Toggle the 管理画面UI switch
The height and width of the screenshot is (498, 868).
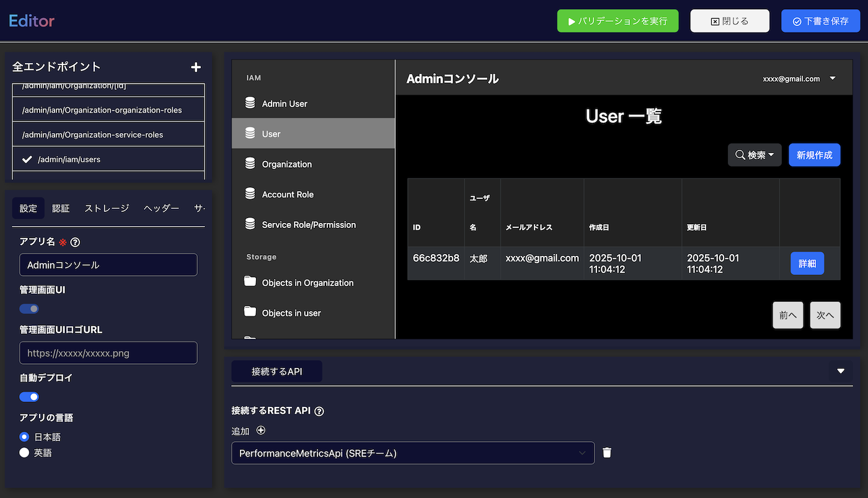pos(29,309)
